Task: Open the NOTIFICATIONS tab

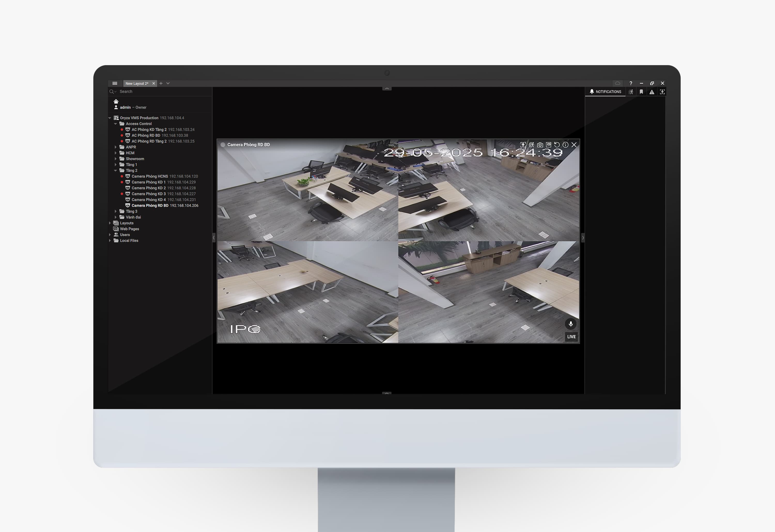Action: point(605,92)
